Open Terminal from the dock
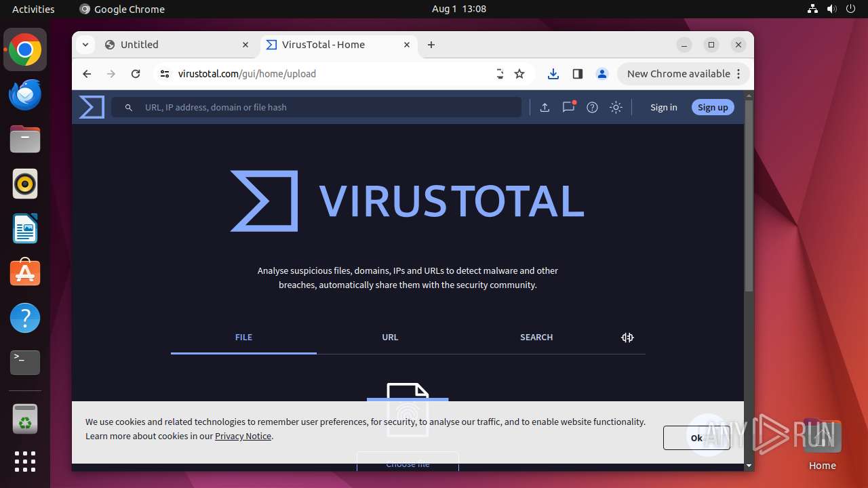The height and width of the screenshot is (488, 868). tap(25, 363)
